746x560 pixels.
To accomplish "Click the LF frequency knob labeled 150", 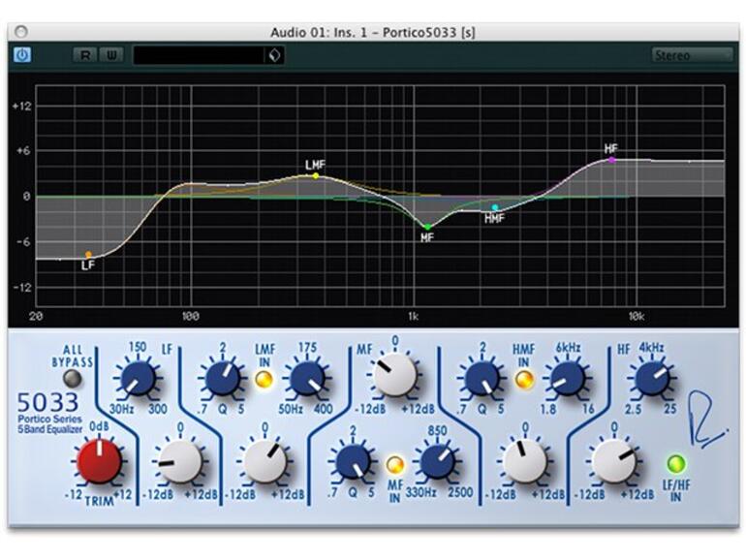I will coord(138,378).
